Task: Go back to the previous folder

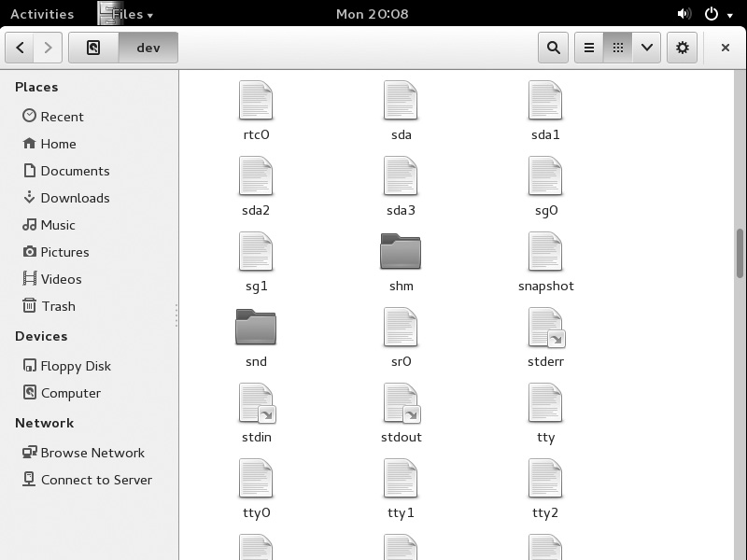Action: pos(20,48)
